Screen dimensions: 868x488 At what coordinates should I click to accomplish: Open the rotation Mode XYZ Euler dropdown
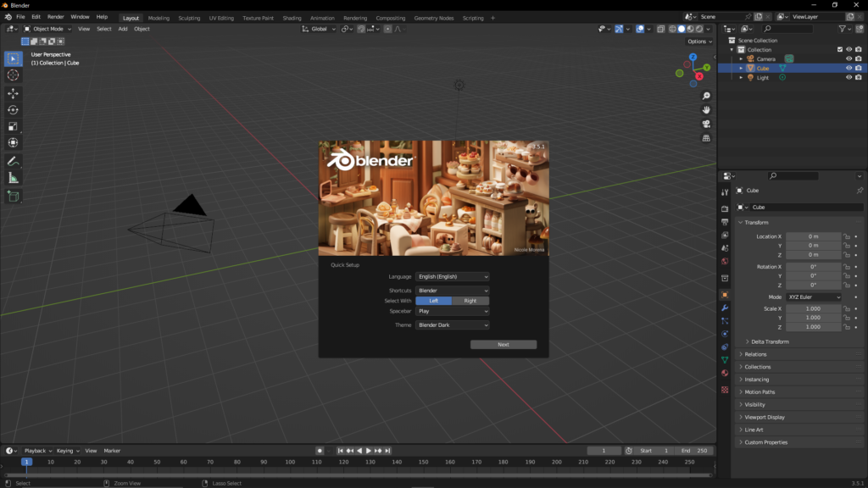coord(813,297)
